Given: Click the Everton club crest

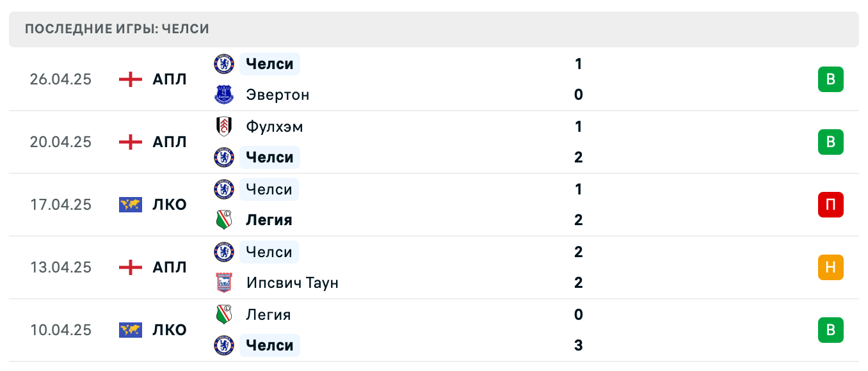Looking at the screenshot, I should (x=224, y=95).
